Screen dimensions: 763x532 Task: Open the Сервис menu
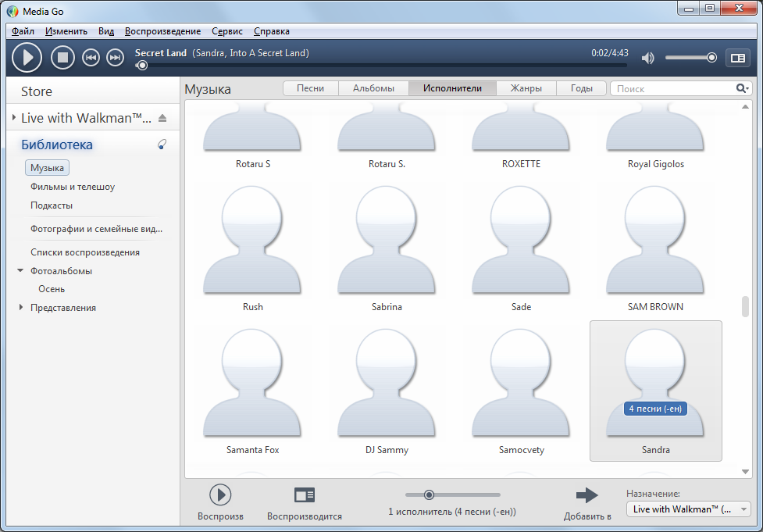click(x=227, y=31)
